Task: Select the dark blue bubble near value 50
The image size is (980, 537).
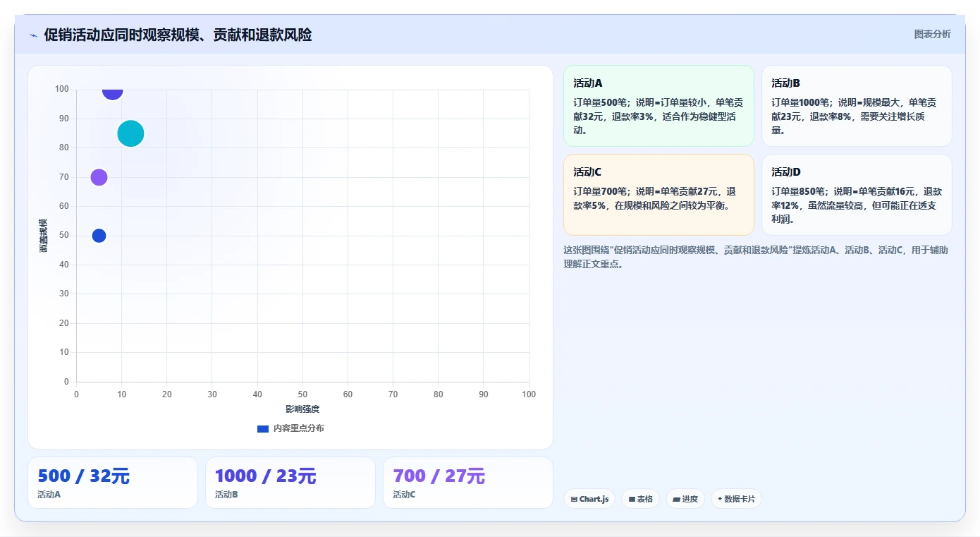Action: 99,236
